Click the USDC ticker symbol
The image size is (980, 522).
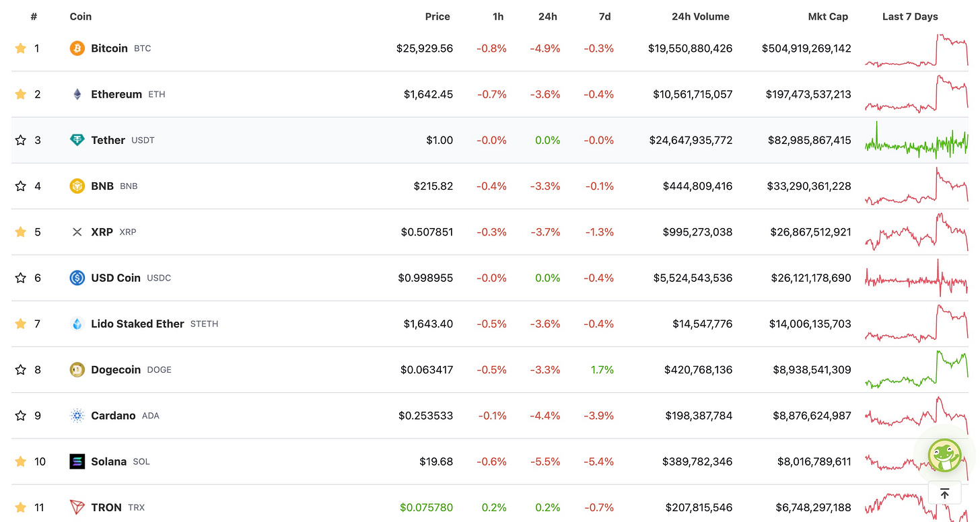(159, 278)
